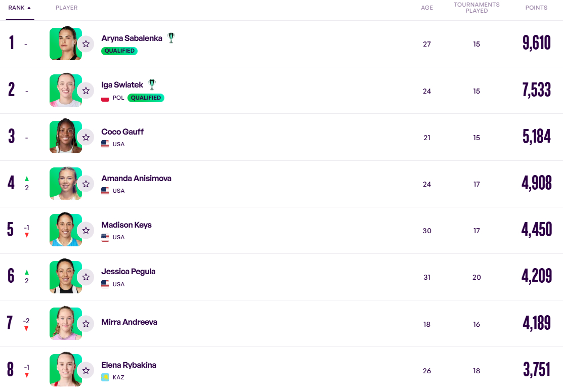563x392 pixels.
Task: Click trophy icon next to Aryna Sabalenka
Action: [171, 38]
